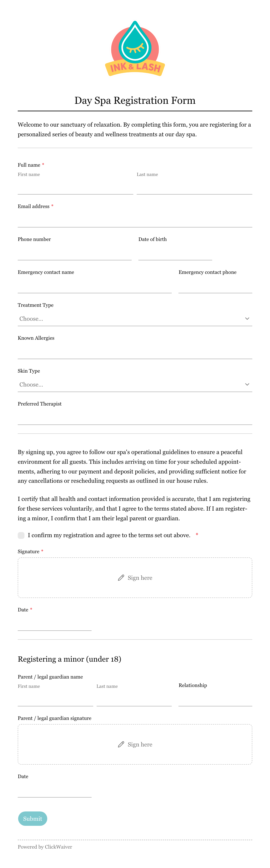Click the Submit button

tap(33, 818)
